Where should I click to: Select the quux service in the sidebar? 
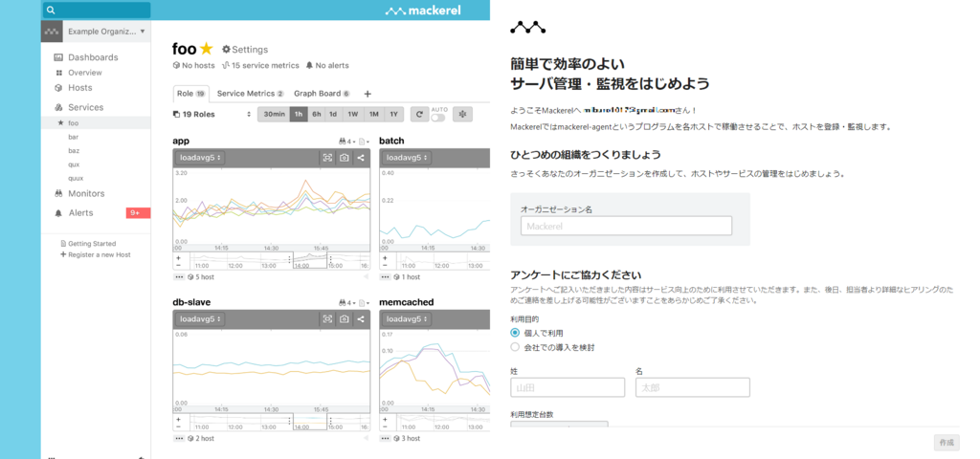(x=76, y=178)
